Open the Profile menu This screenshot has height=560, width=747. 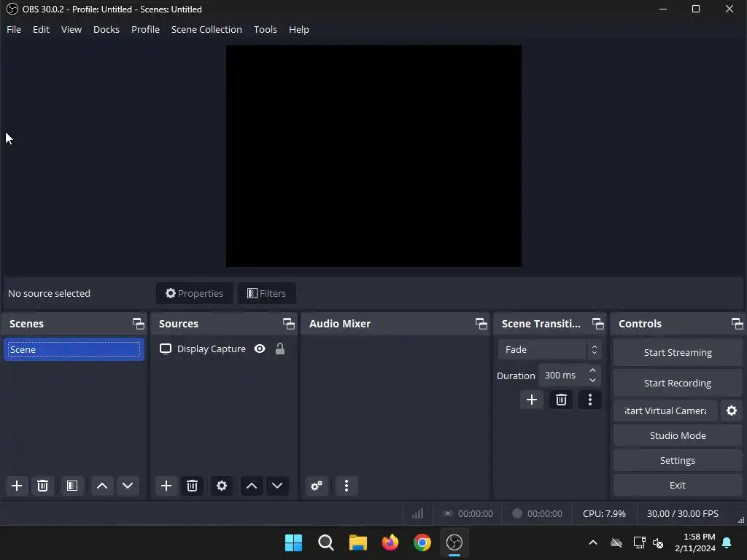pyautogui.click(x=145, y=29)
